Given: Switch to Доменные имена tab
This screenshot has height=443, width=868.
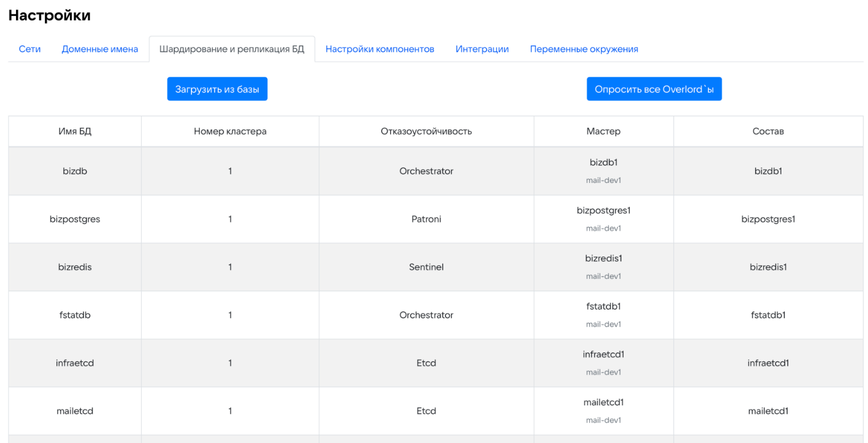Looking at the screenshot, I should coord(100,49).
